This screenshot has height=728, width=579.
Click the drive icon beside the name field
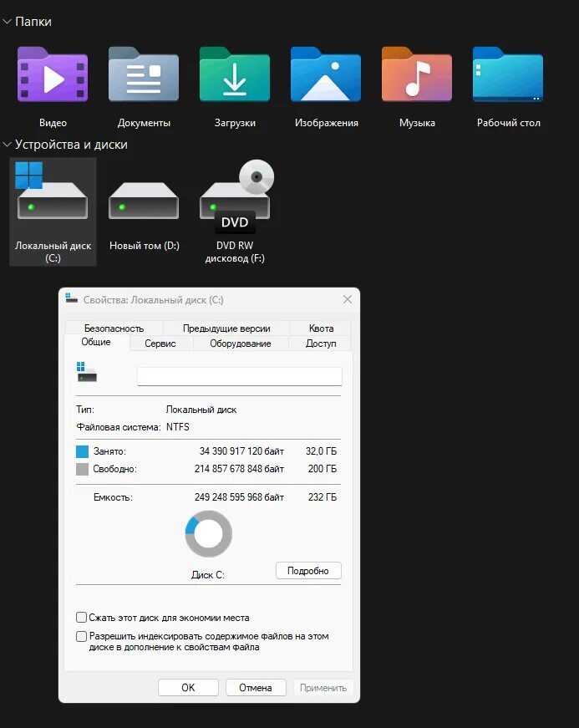pyautogui.click(x=87, y=372)
